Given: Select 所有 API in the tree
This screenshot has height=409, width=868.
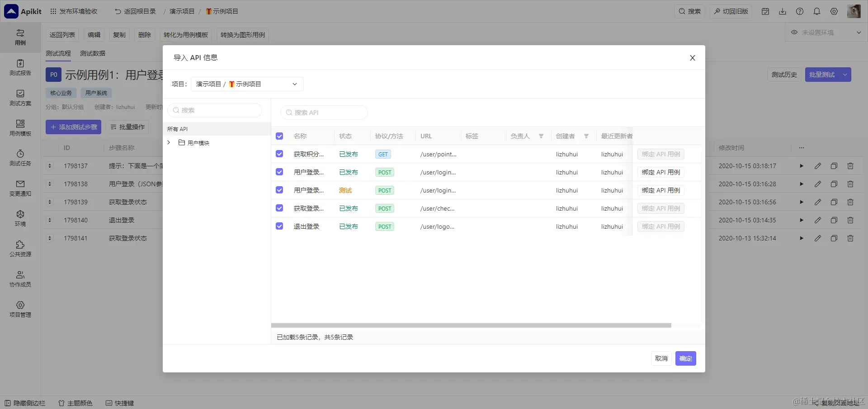Looking at the screenshot, I should click(x=217, y=129).
